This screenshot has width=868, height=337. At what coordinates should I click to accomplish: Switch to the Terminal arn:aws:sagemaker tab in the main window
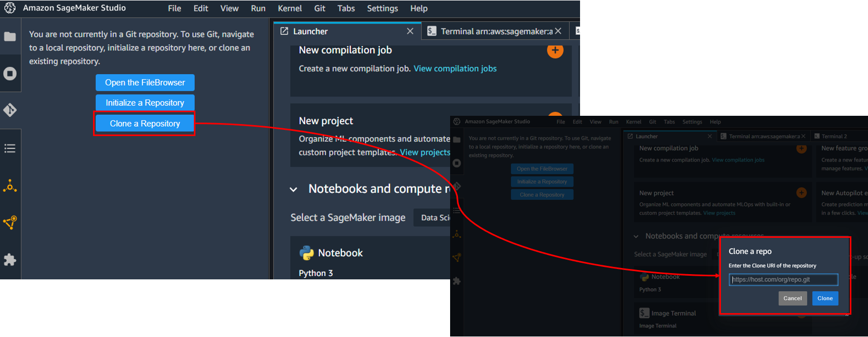pos(496,31)
